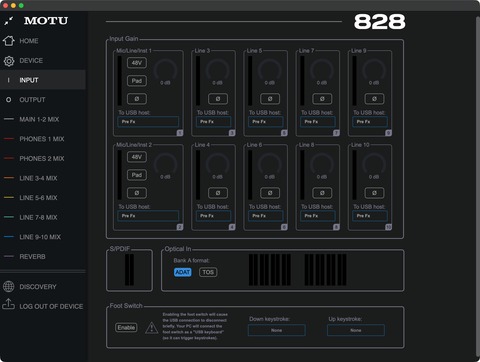Image resolution: width=480 pixels, height=362 pixels.
Task: Invert phase on Line 9
Action: coord(374,99)
